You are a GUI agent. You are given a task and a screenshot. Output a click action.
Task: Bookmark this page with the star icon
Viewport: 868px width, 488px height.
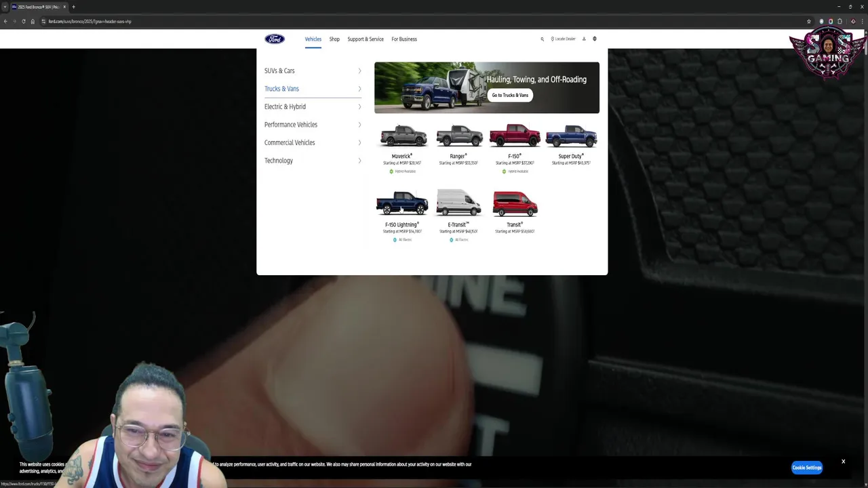tap(809, 21)
